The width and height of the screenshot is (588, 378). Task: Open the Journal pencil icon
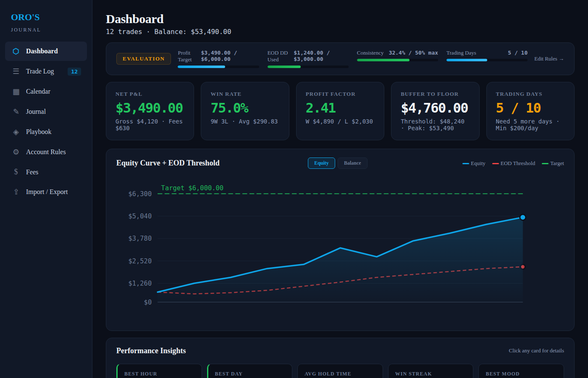pyautogui.click(x=16, y=111)
